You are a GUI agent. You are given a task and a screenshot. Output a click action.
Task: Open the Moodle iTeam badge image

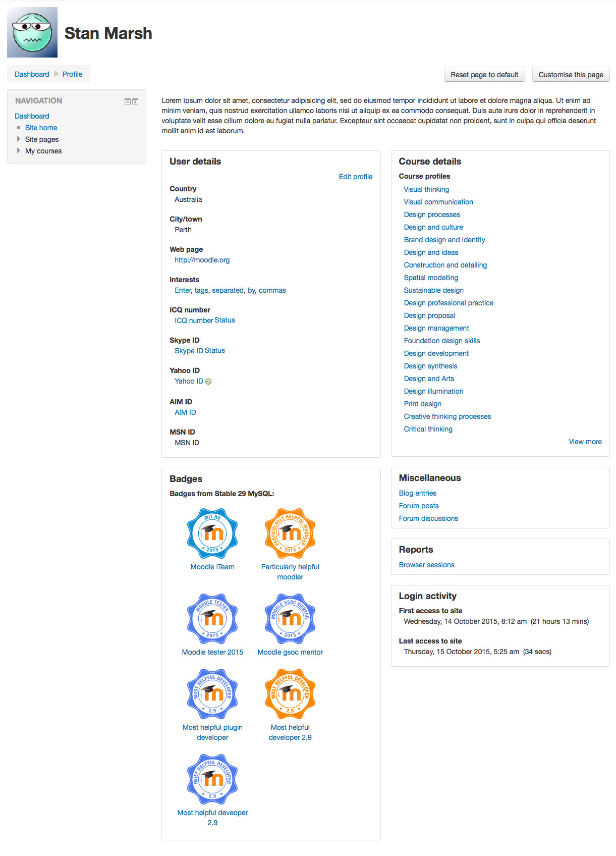(x=212, y=533)
